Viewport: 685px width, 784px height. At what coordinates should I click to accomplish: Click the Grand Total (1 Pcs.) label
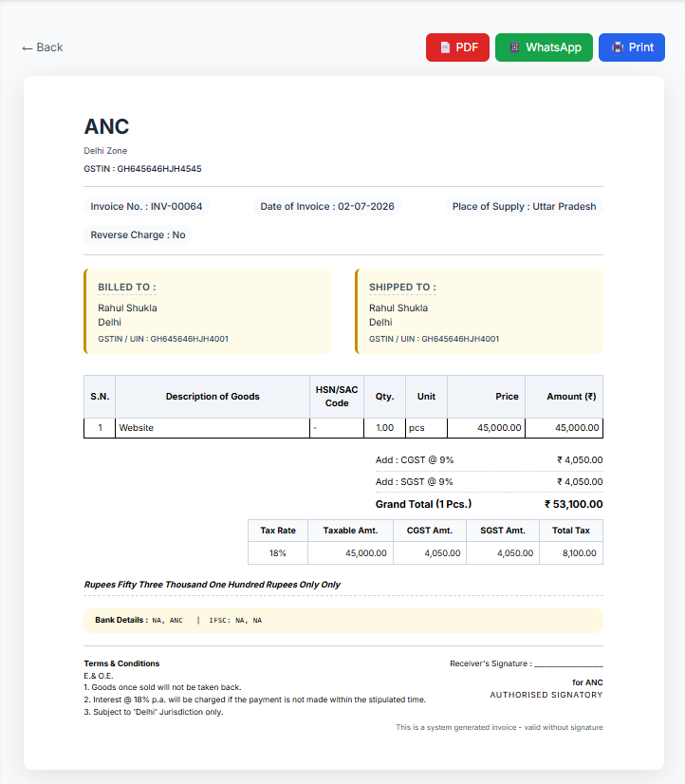pos(424,504)
